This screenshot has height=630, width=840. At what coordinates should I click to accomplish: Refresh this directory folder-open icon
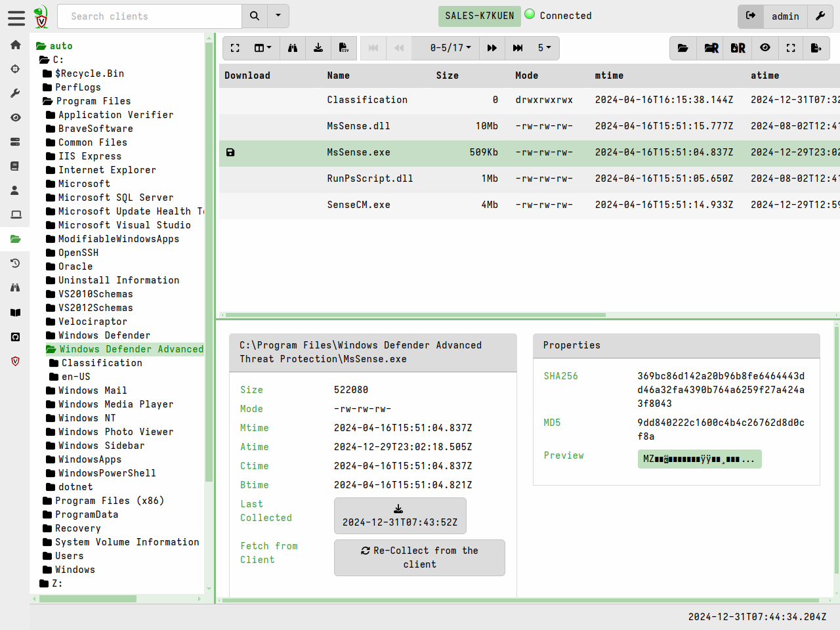683,48
